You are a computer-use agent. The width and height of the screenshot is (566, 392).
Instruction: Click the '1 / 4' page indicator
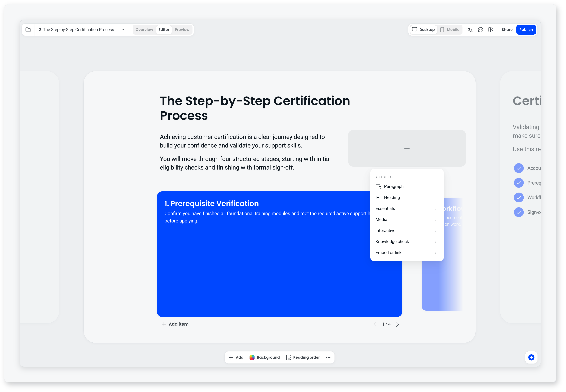(x=386, y=324)
